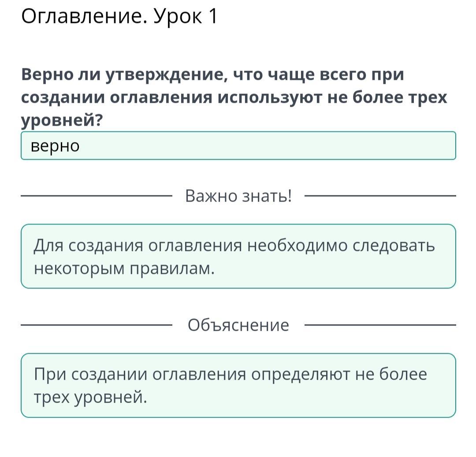Click the phrase некоторым правилам in the tip box
This screenshot has width=476, height=457.
click(x=124, y=269)
